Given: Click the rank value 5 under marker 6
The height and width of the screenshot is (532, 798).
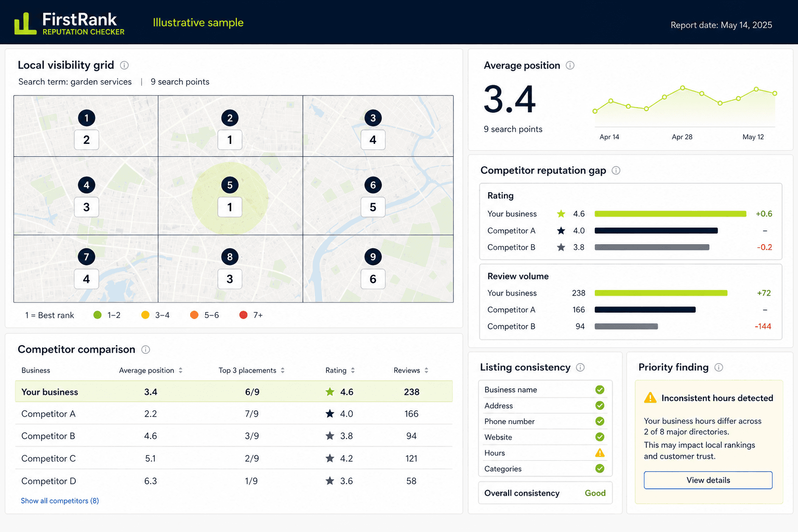Looking at the screenshot, I should point(373,207).
